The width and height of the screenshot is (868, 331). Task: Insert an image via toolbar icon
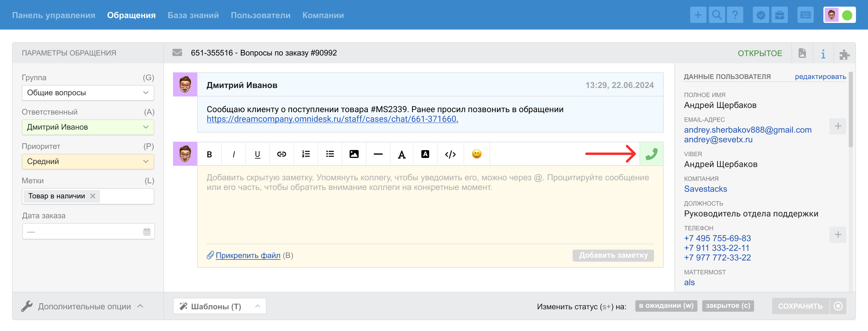[x=354, y=154]
